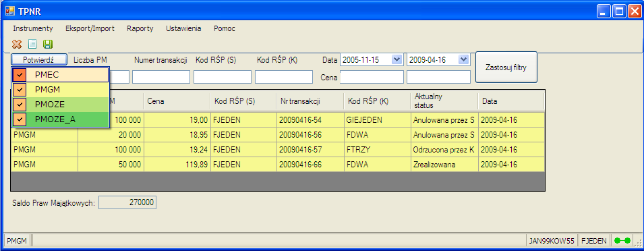Sort by the Kod RŚP (K) column header
The width and height of the screenshot is (644, 251).
(x=377, y=101)
